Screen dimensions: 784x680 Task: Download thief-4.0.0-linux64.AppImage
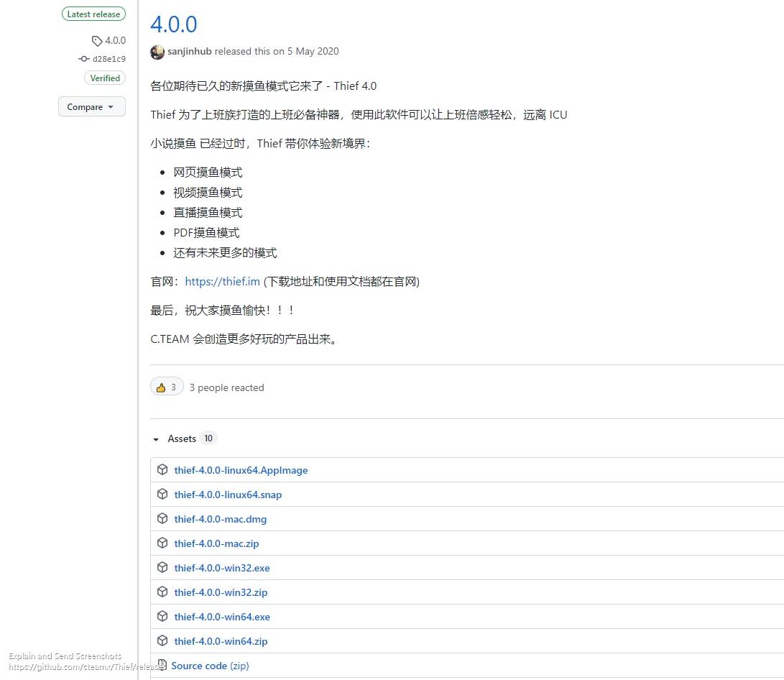[241, 469]
